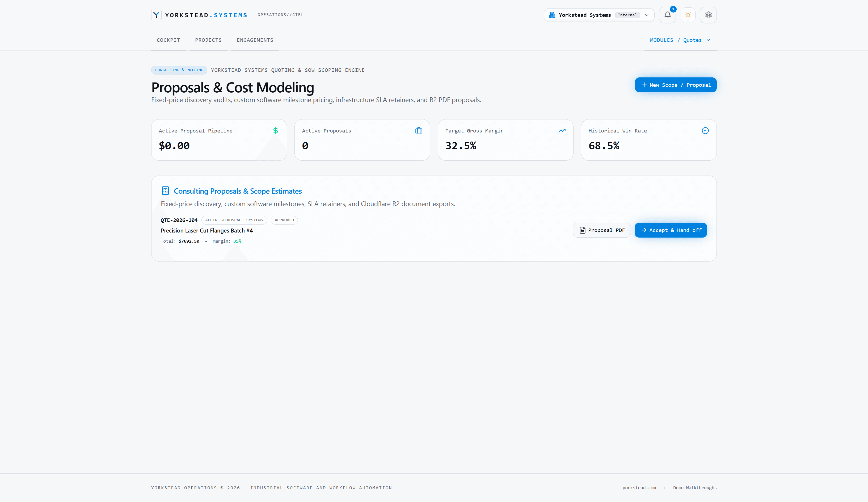Screen dimensions: 868x502
Task: Click the OPERATIONS//CTRL label
Action: [280, 15]
